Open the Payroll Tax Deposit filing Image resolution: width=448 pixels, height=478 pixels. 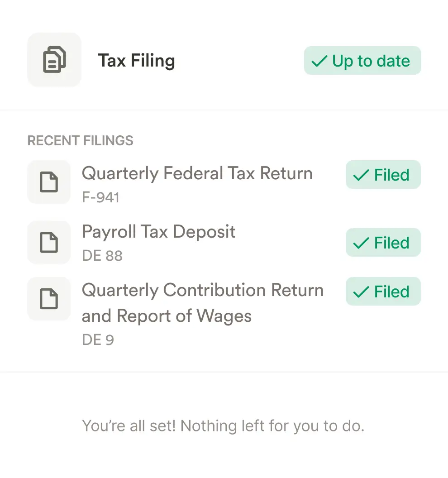point(158,232)
